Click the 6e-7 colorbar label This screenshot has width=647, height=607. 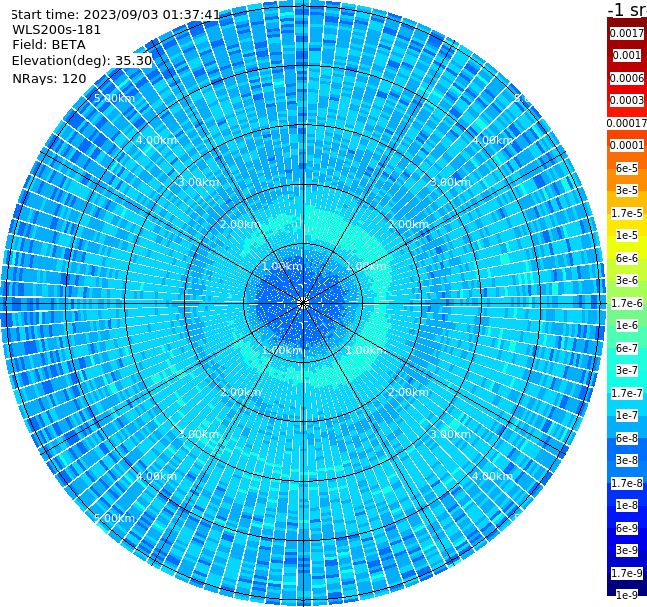pos(627,348)
